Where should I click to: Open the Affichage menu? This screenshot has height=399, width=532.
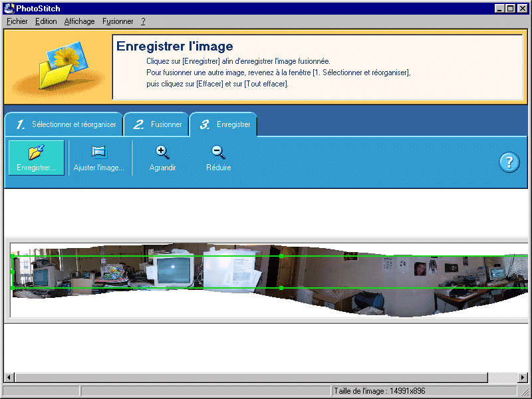click(79, 21)
